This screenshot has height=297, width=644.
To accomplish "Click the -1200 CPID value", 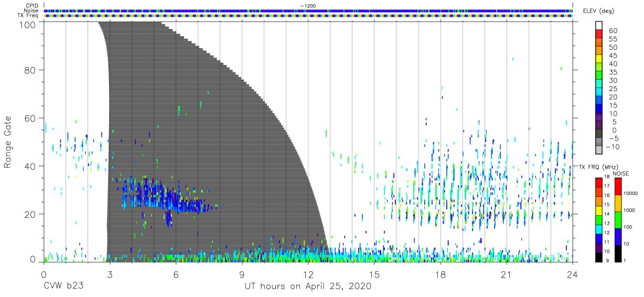I will click(308, 6).
